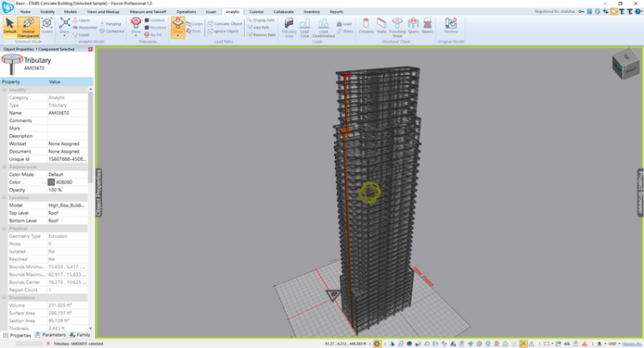Collapse the Identity property section
The image size is (644, 348).
coord(5,89)
